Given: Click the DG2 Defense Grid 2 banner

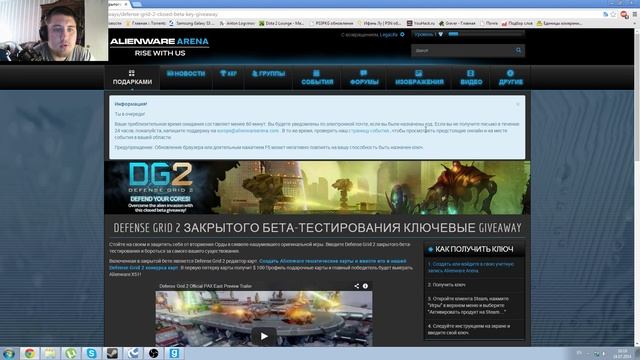Looking at the screenshot, I should (317, 187).
